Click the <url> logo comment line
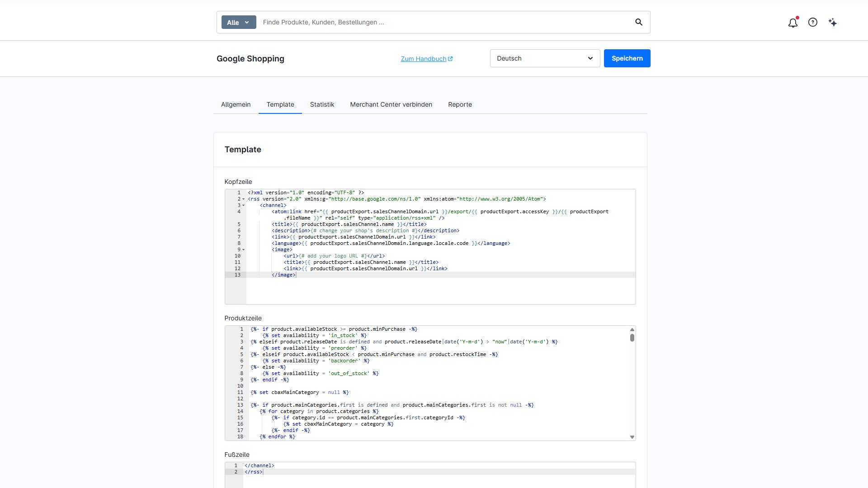This screenshot has width=868, height=488. 334,256
